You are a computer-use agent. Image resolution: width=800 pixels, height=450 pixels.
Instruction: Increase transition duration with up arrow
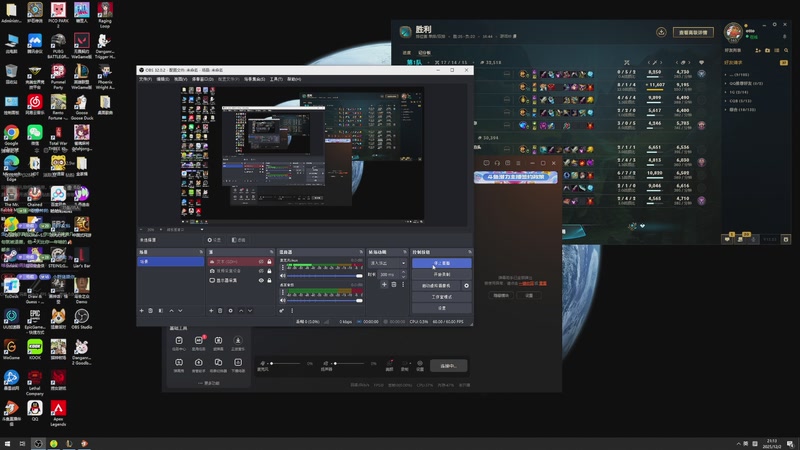(403, 272)
